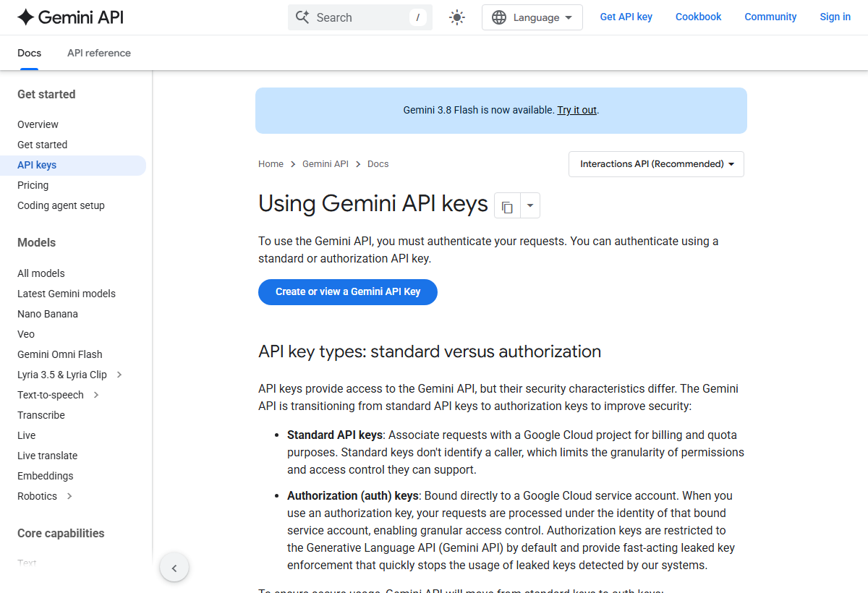Open Transcribe in sidebar

[x=41, y=415]
